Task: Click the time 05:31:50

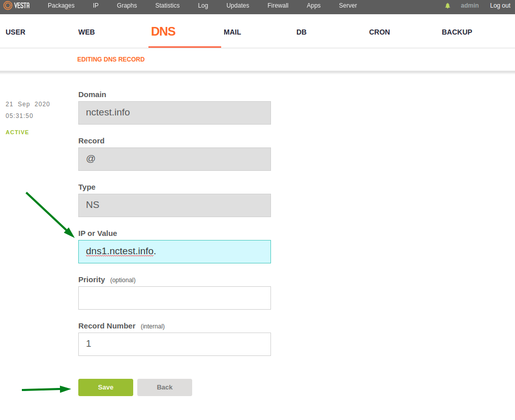Action: [x=19, y=116]
